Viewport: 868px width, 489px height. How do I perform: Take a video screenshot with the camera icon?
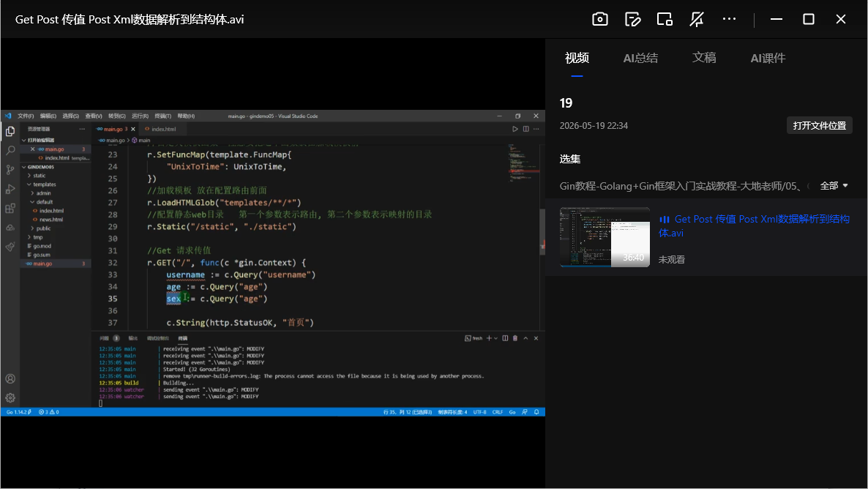tap(599, 19)
